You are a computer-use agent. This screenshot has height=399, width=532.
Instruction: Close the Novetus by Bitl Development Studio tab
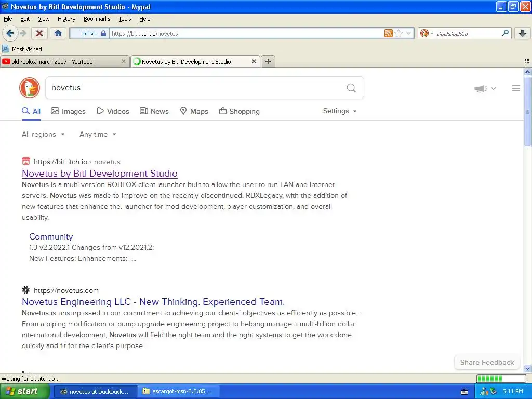click(x=254, y=61)
